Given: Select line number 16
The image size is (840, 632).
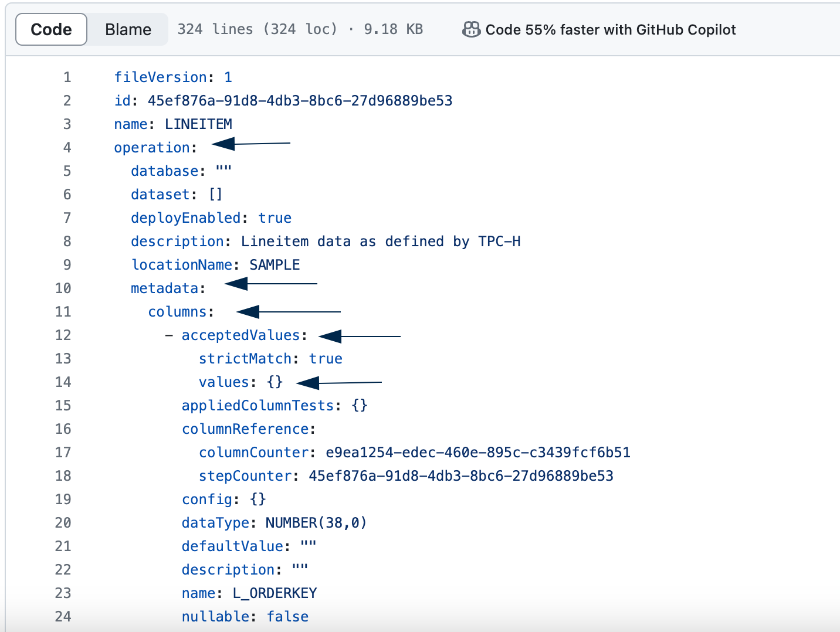Looking at the screenshot, I should pyautogui.click(x=63, y=429).
